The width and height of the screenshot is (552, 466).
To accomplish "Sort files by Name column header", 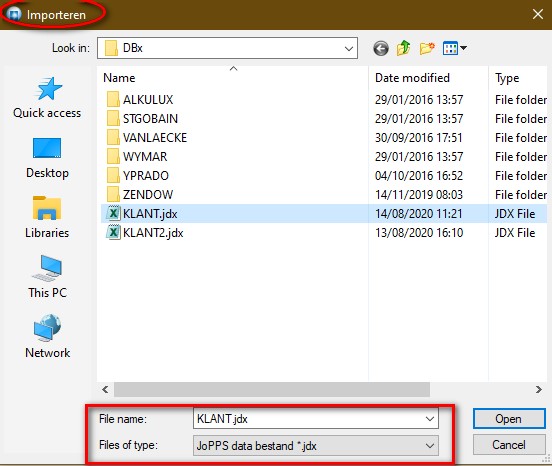I will pyautogui.click(x=119, y=78).
